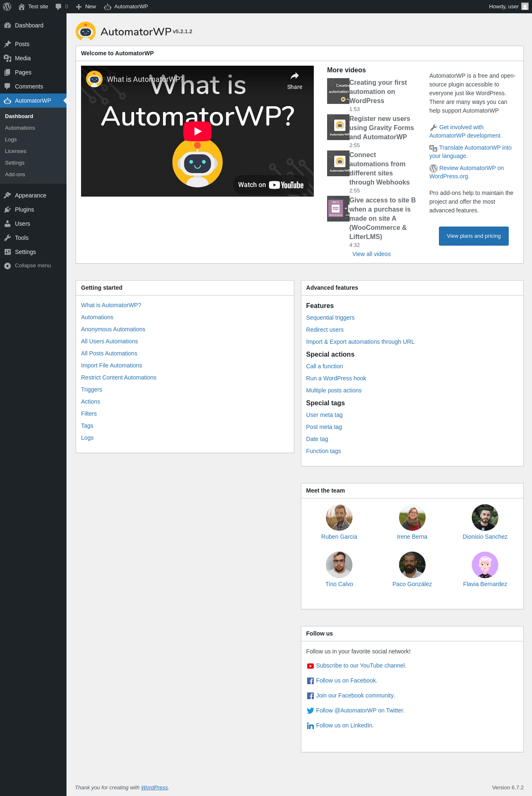This screenshot has width=532, height=796.
Task: Click the WooCommerce & LifterLMS video thumbnail
Action: click(x=338, y=209)
